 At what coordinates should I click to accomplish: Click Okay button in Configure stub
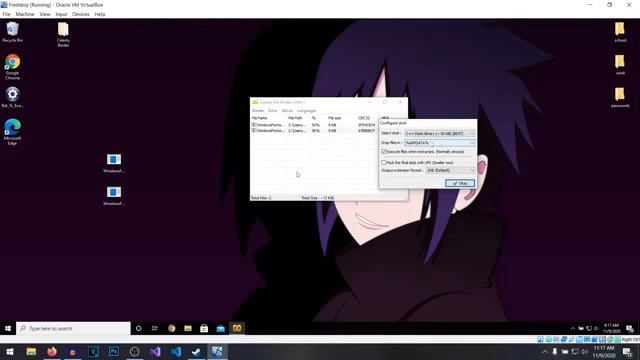tap(460, 183)
